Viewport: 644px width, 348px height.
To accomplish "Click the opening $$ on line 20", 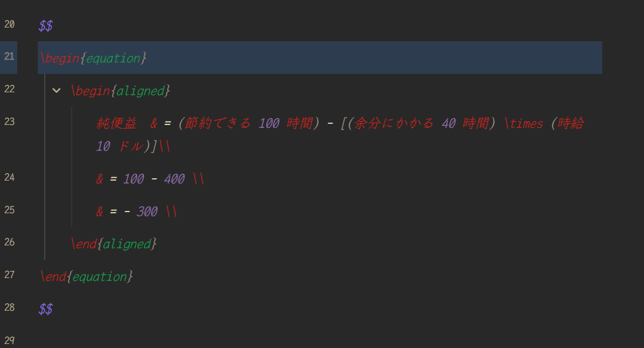I will coord(45,25).
